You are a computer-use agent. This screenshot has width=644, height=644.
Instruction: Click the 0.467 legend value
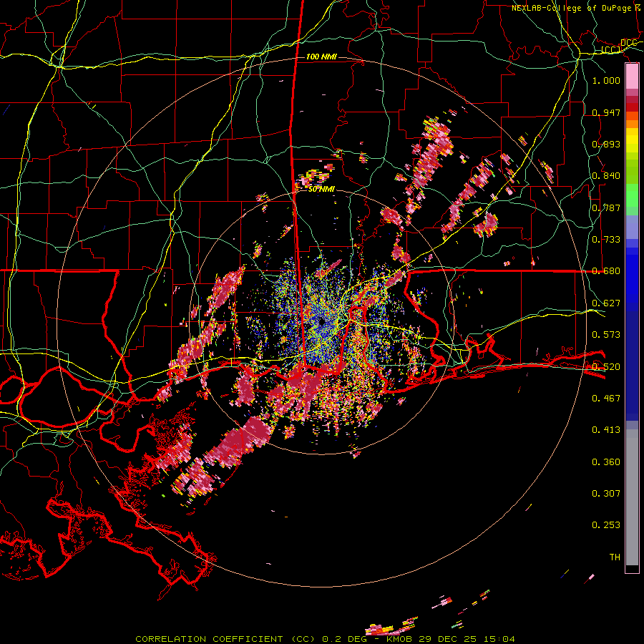pyautogui.click(x=606, y=399)
